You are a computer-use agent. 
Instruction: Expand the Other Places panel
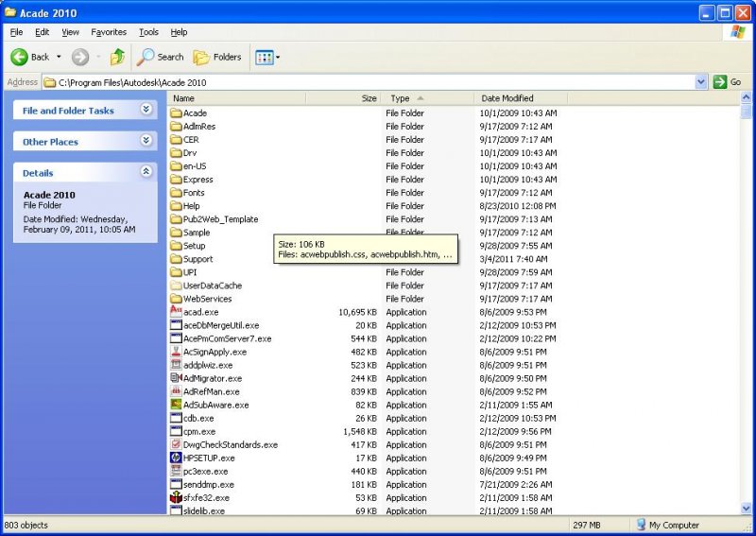click(146, 141)
